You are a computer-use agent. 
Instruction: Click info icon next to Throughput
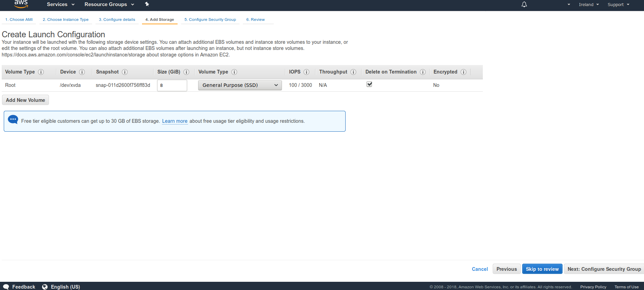click(353, 72)
